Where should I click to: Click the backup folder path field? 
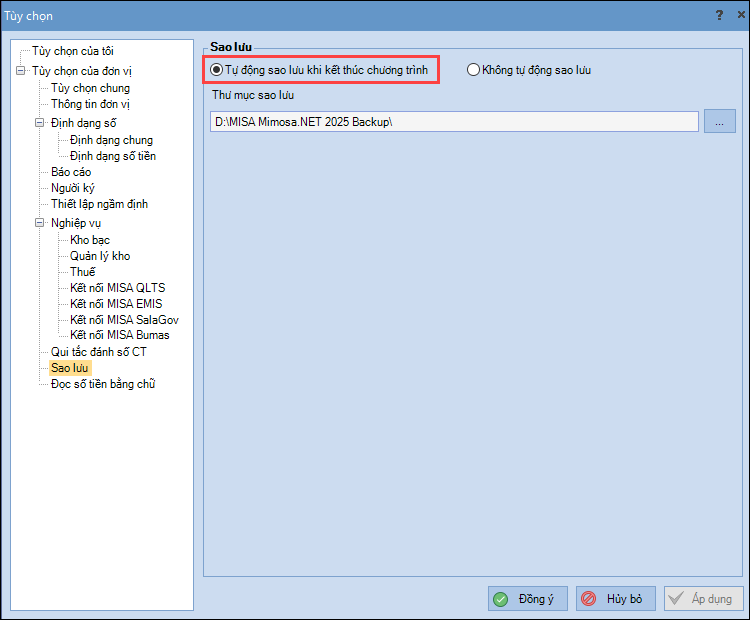pyautogui.click(x=454, y=122)
